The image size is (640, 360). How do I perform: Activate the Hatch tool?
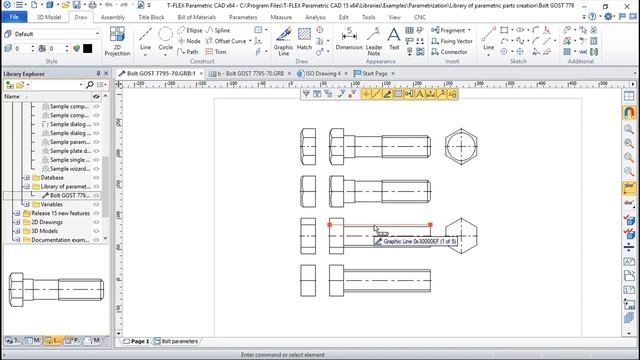[x=304, y=39]
